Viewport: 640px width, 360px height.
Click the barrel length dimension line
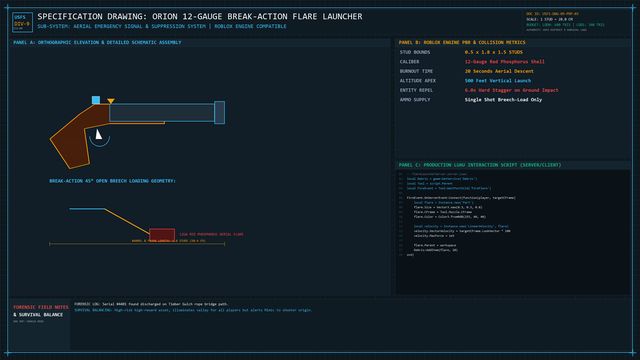coord(137,244)
